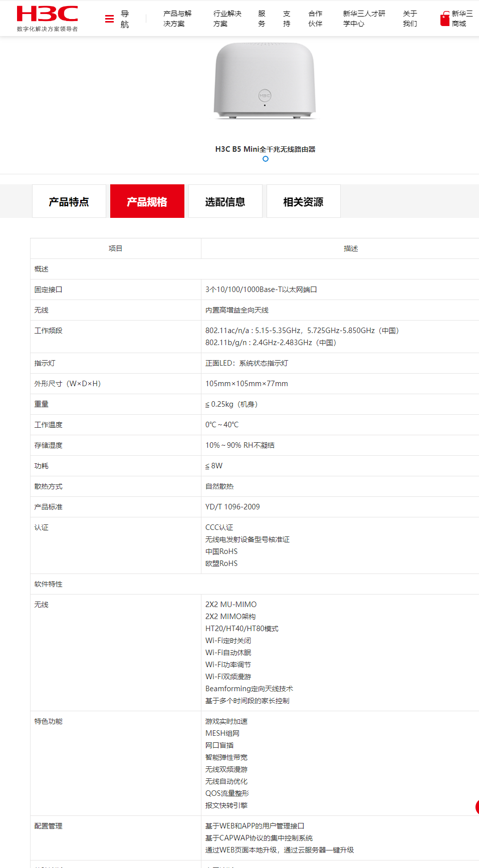Click the H3C logo
479x868 pixels.
[47, 19]
